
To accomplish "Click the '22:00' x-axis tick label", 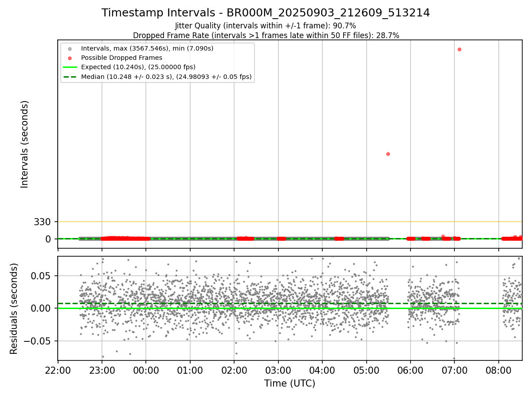I will tap(58, 370).
